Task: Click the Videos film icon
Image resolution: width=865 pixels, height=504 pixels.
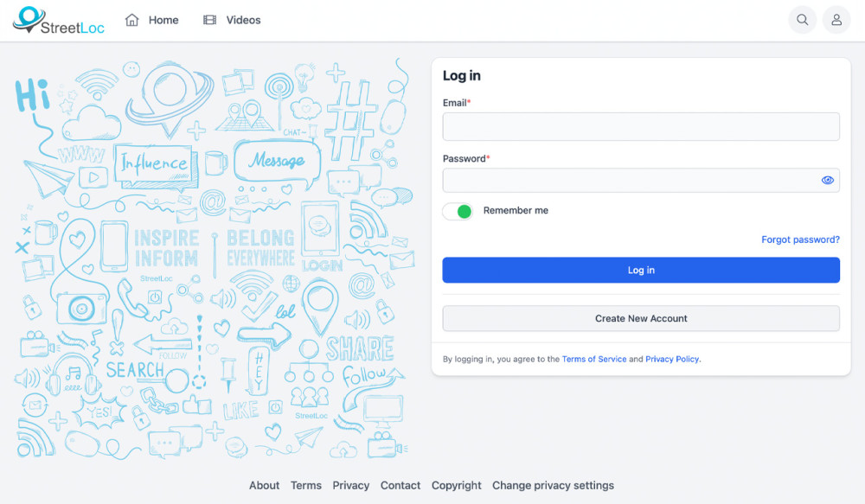Action: (x=209, y=20)
